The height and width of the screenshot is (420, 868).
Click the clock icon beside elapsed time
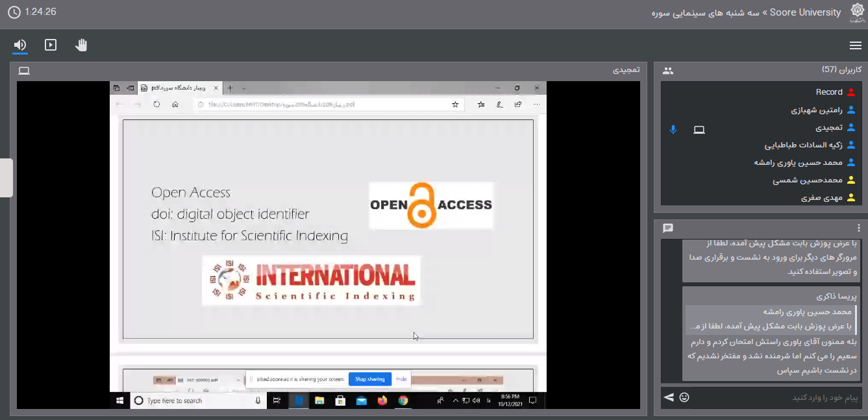pos(13,12)
